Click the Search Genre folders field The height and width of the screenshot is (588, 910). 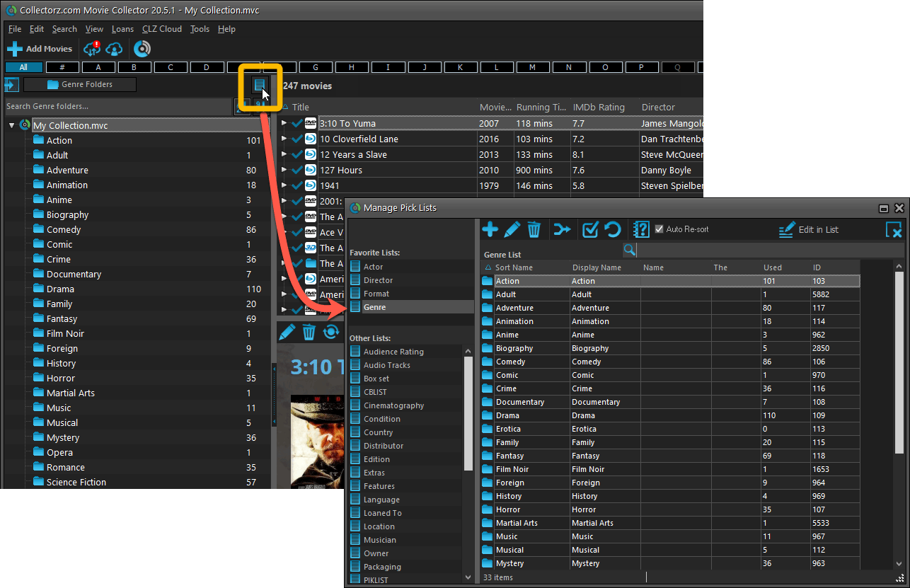pyautogui.click(x=118, y=106)
